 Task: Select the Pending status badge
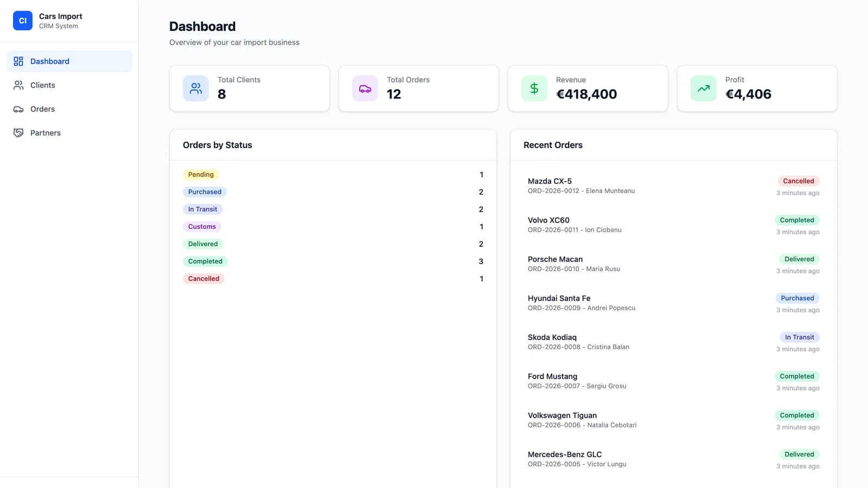click(x=201, y=175)
